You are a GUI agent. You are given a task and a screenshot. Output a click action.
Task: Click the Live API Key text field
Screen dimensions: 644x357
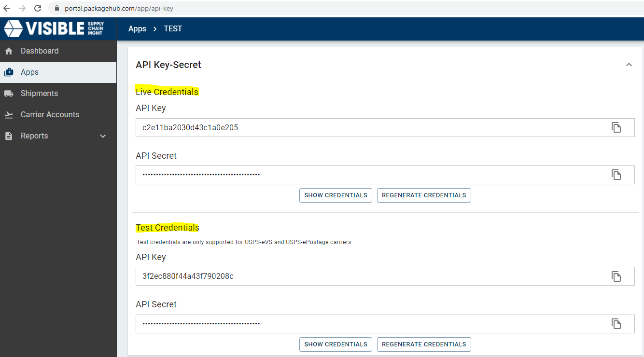[367, 128]
